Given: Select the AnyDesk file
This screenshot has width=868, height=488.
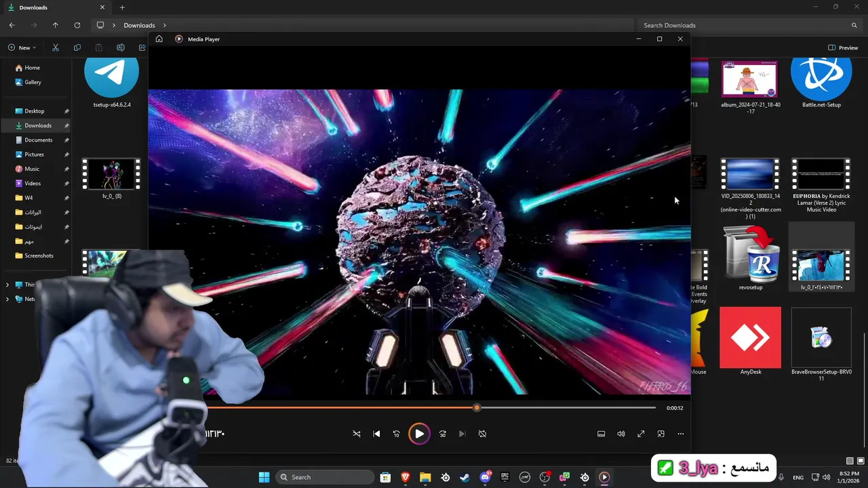Looking at the screenshot, I should 750,341.
